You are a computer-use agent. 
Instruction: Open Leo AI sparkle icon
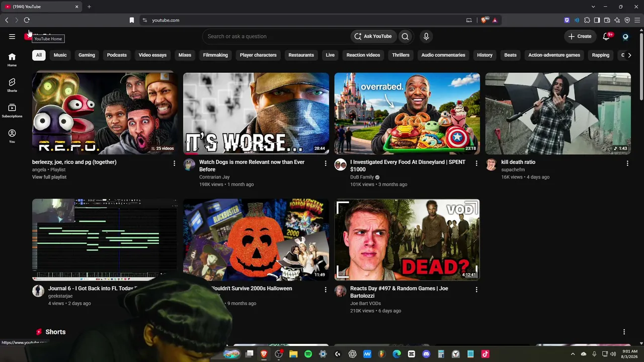pyautogui.click(x=617, y=20)
